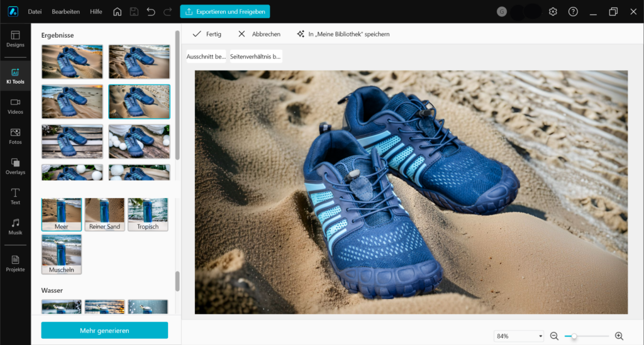Click the Mehr generieren button
This screenshot has width=644, height=345.
[104, 331]
